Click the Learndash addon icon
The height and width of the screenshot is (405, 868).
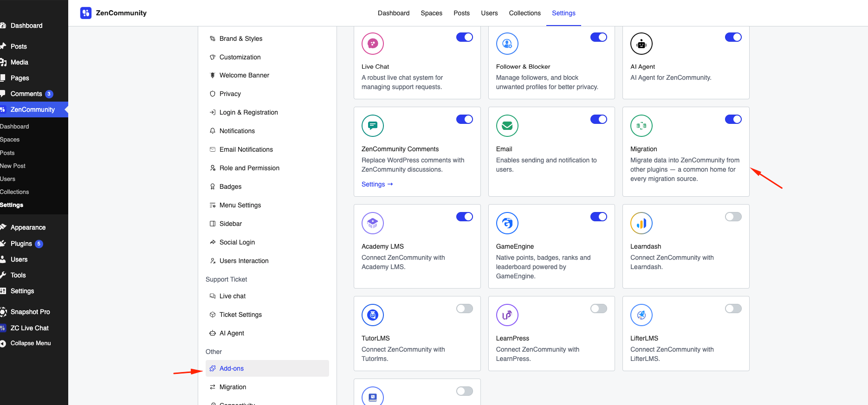[x=641, y=223]
